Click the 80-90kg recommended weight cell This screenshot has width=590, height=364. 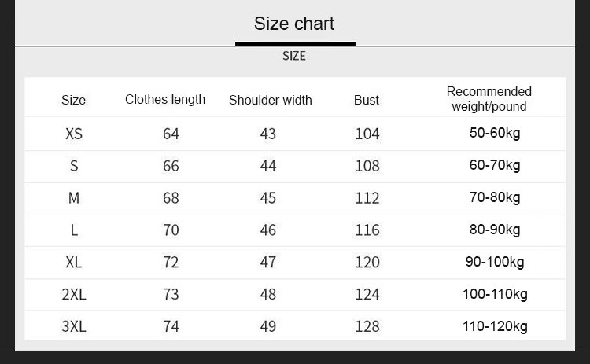[x=495, y=230]
